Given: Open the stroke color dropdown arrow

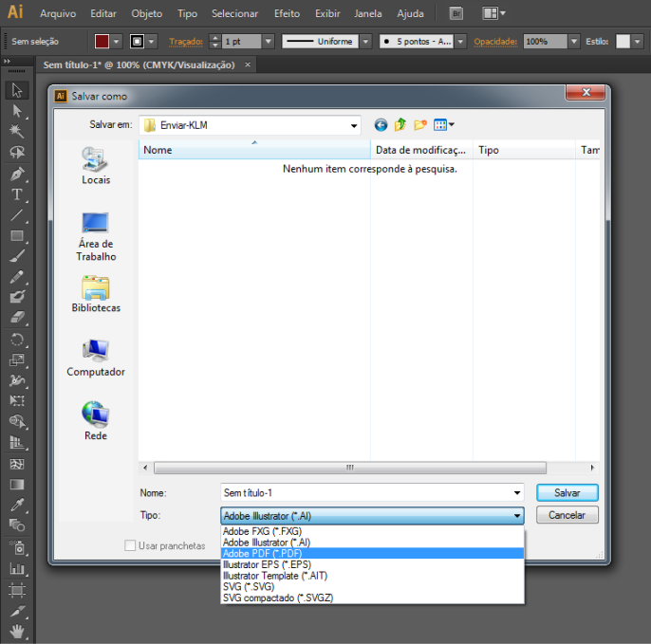Looking at the screenshot, I should coord(152,42).
